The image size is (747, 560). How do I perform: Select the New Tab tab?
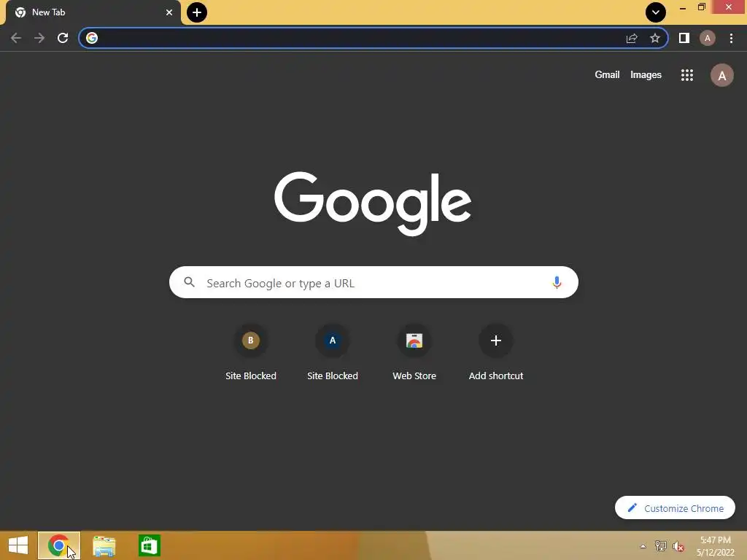click(x=93, y=12)
